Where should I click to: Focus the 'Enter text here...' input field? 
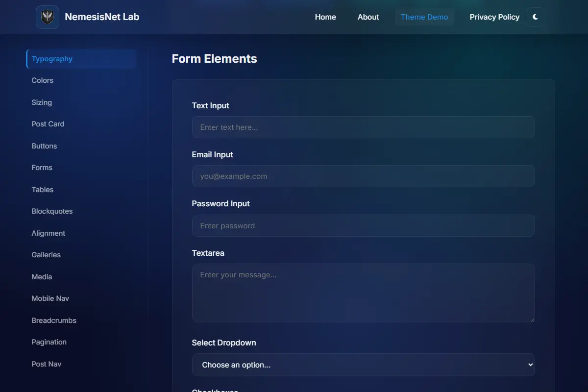coord(363,127)
